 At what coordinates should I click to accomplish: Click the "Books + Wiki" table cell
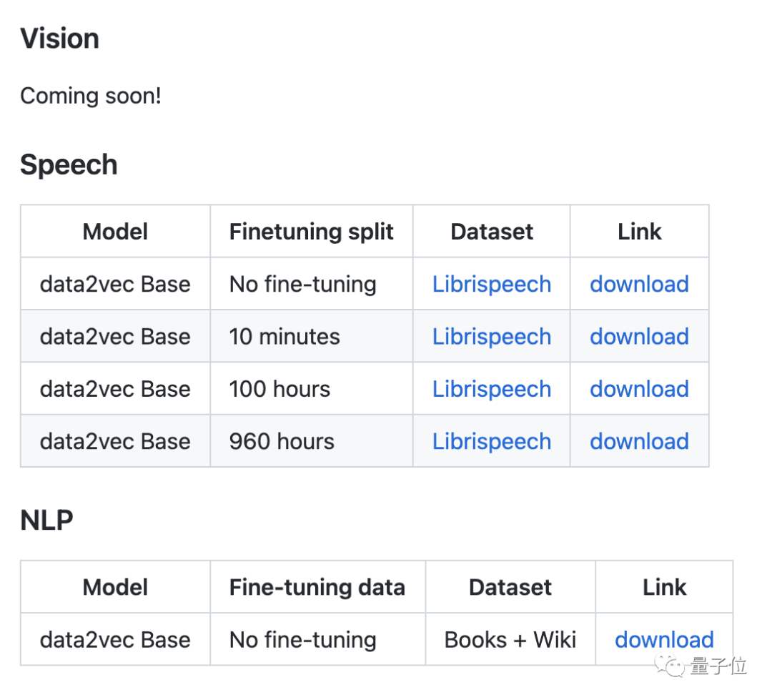[510, 639]
